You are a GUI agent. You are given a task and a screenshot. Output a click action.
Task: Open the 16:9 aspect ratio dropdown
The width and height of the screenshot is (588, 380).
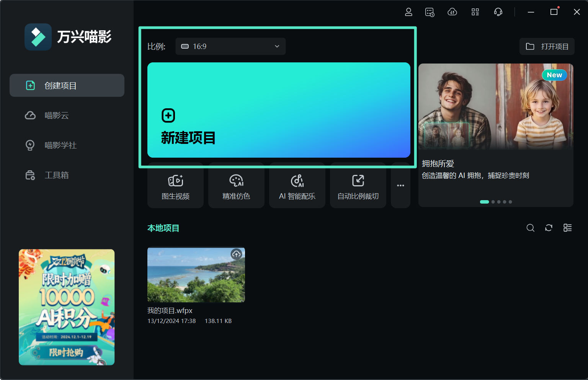click(x=230, y=46)
